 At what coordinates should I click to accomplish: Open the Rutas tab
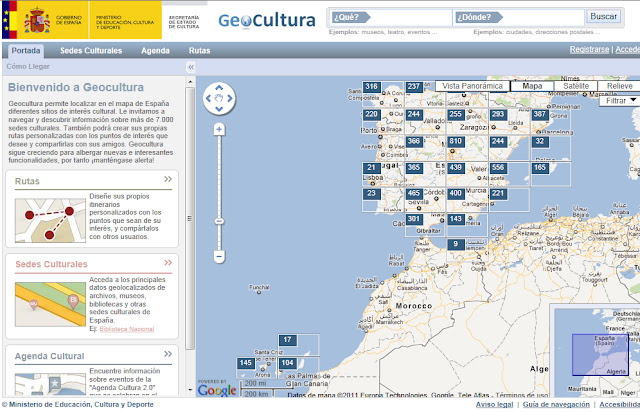tap(199, 51)
